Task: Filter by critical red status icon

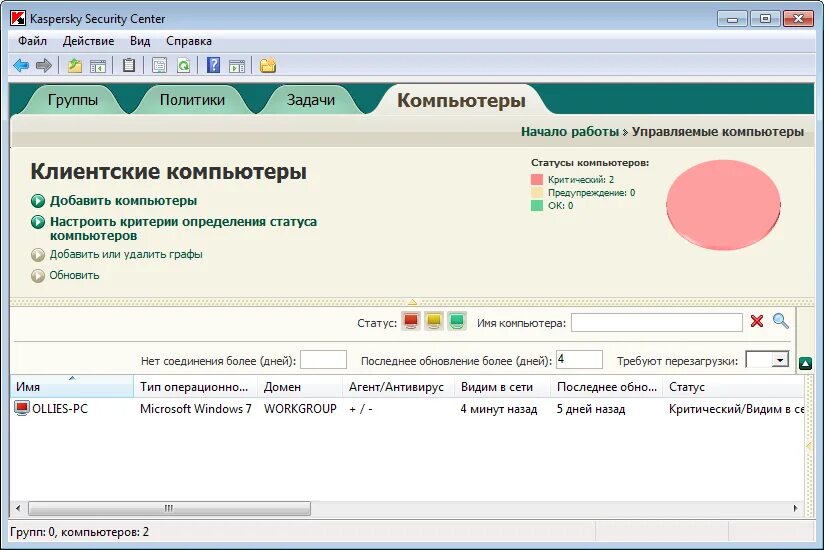Action: point(411,321)
